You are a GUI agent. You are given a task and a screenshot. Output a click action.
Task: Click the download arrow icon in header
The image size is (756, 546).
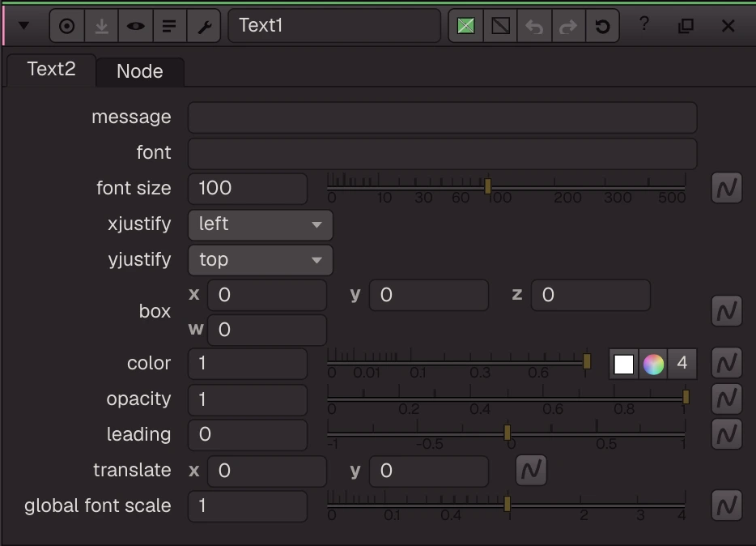[x=101, y=26]
